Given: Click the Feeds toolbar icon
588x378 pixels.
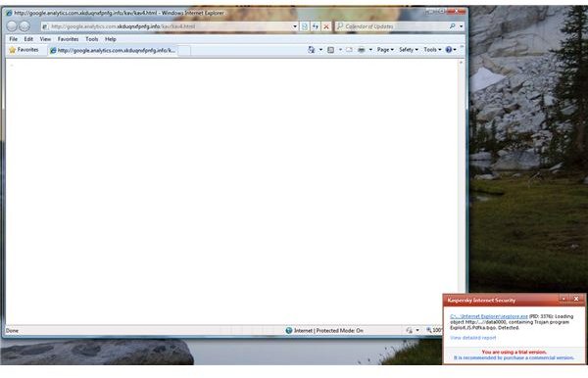Looking at the screenshot, I should 331,49.
